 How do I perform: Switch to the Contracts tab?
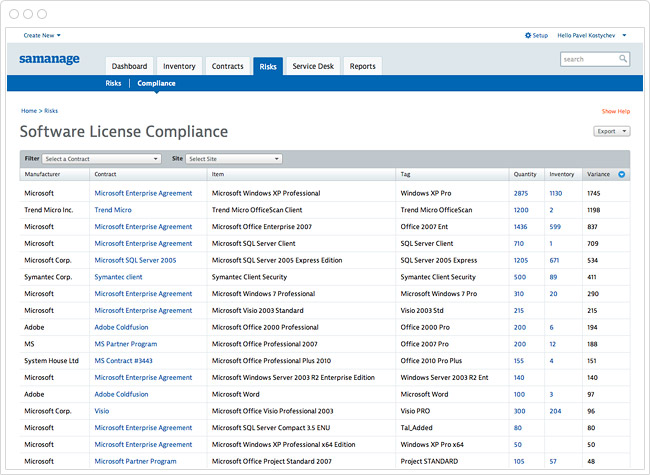(x=228, y=66)
